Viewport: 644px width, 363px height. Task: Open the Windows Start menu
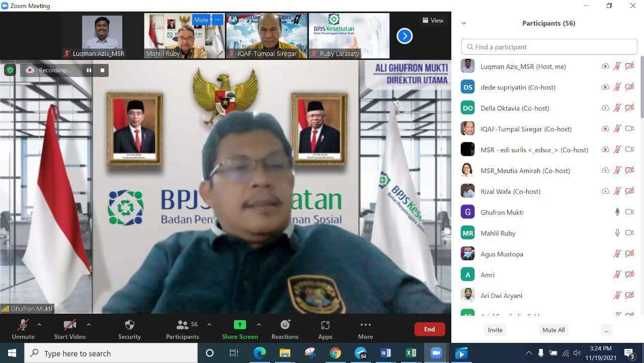[12, 353]
